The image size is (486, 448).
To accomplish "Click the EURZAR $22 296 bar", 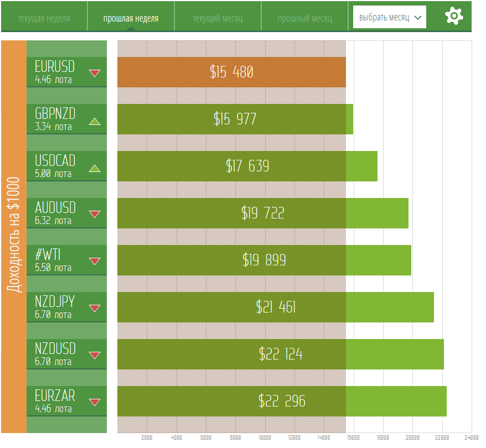I will 281,401.
